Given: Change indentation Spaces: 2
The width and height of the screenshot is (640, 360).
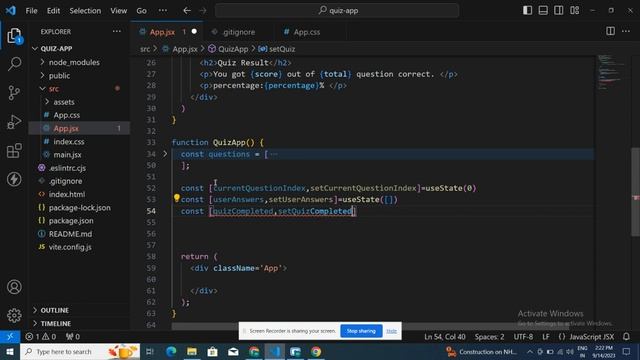Looking at the screenshot, I should click(x=489, y=337).
